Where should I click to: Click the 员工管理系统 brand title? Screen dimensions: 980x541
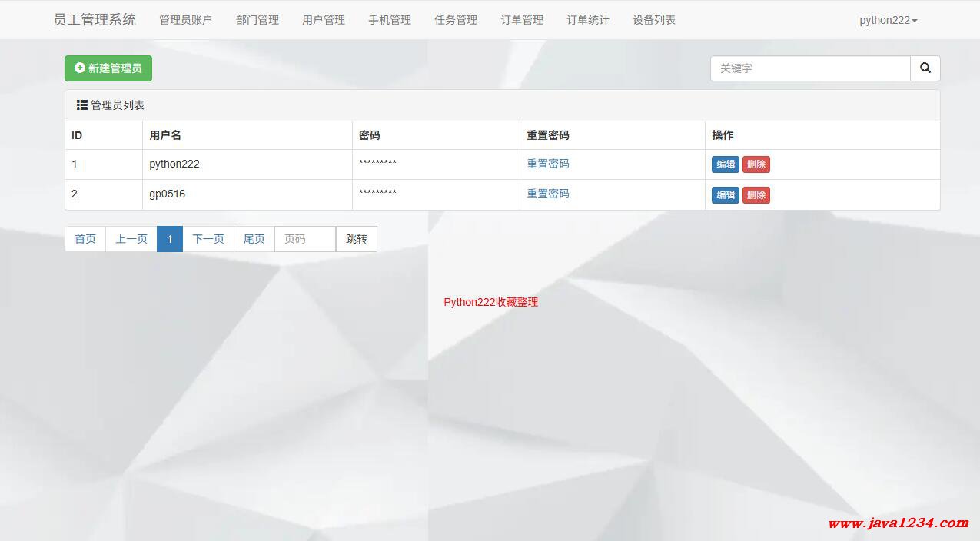click(95, 20)
